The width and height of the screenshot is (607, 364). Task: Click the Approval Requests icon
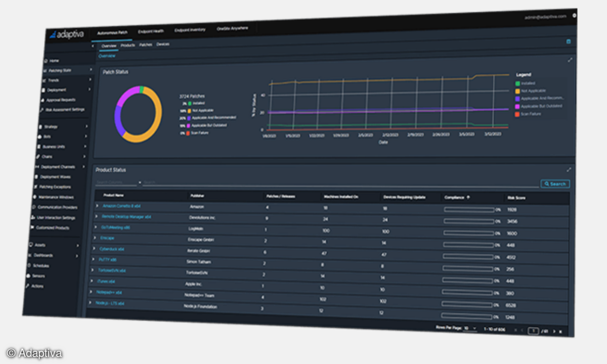pyautogui.click(x=43, y=100)
